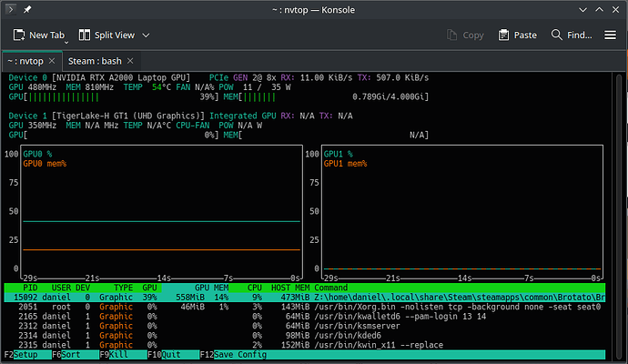Click the GPU 39% usage bar
Screen dimensions: 628x364
coord(114,96)
